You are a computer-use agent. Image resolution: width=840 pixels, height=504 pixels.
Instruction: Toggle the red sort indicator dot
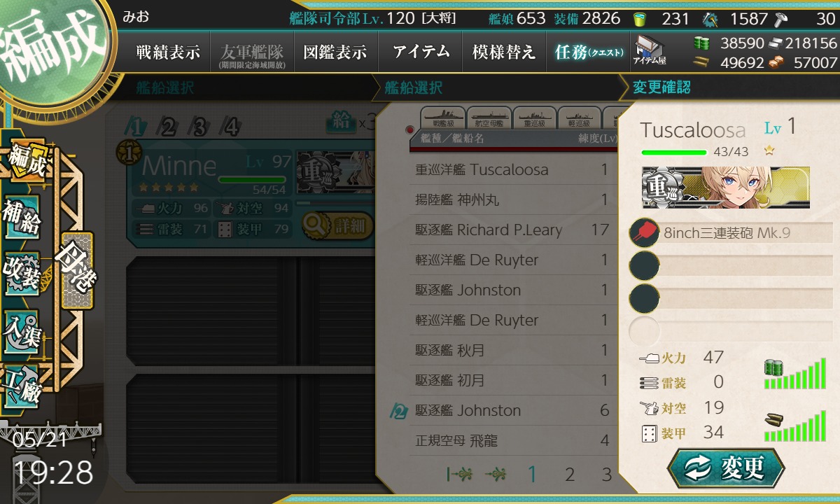[410, 130]
